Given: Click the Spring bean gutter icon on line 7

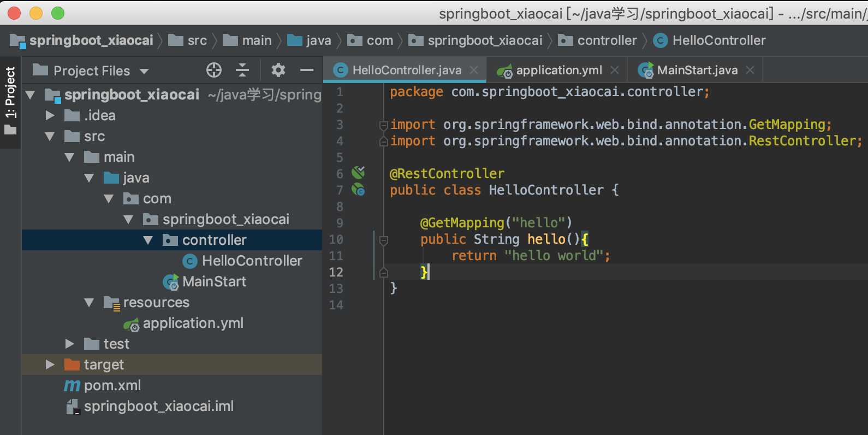Looking at the screenshot, I should click(358, 190).
